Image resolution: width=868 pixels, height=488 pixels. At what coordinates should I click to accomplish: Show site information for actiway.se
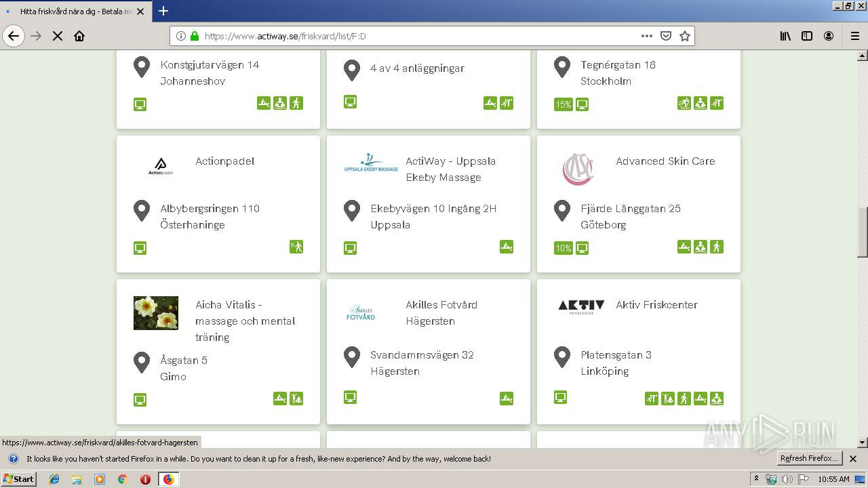pyautogui.click(x=181, y=36)
